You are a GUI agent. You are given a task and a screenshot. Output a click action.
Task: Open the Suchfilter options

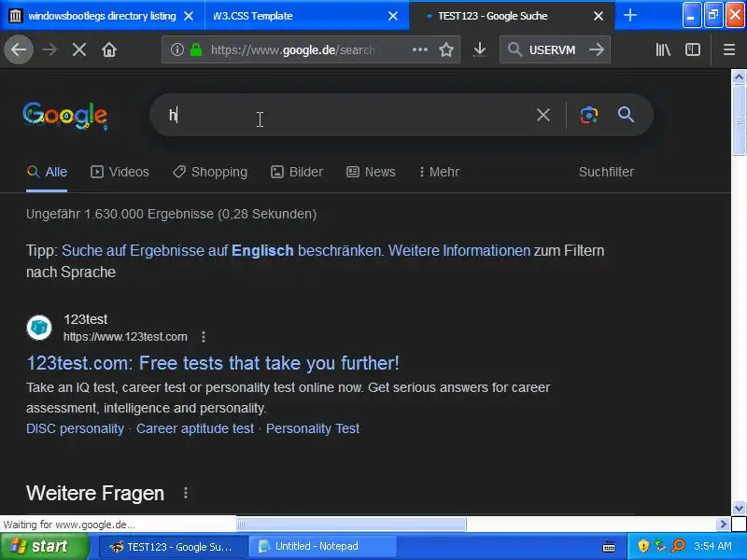click(x=606, y=172)
